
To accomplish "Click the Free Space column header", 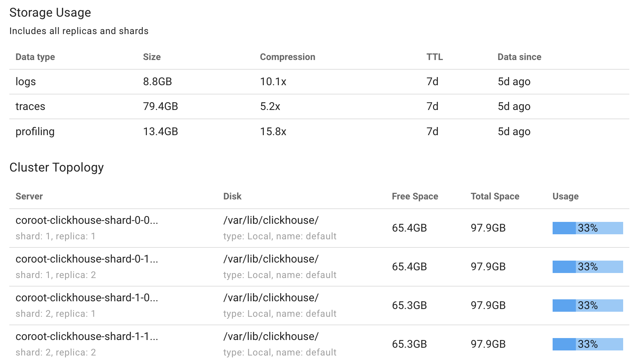I will tap(415, 196).
